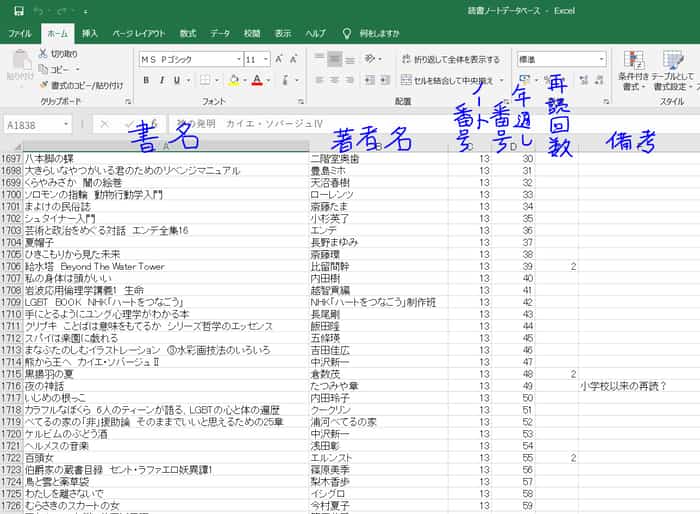Apply the red font color A
The height and width of the screenshot is (514, 700).
tap(257, 80)
